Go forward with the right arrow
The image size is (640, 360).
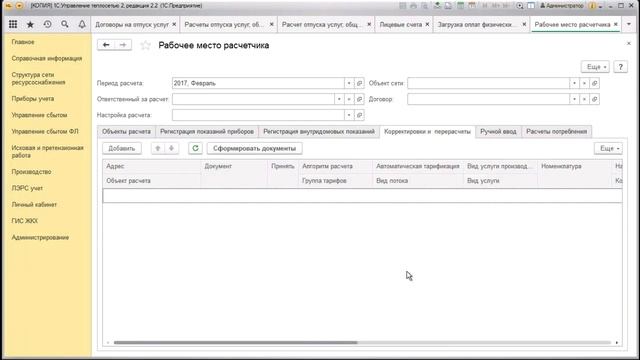tap(123, 45)
